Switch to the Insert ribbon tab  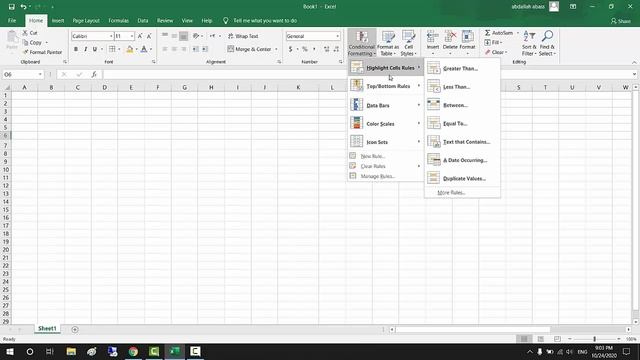[58, 20]
